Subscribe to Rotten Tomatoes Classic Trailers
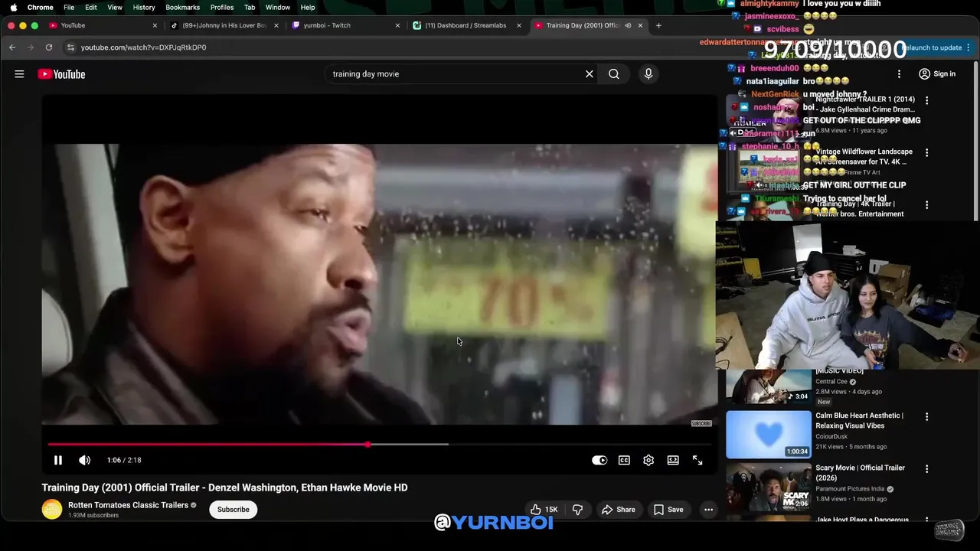Viewport: 980px width, 551px height. point(234,510)
